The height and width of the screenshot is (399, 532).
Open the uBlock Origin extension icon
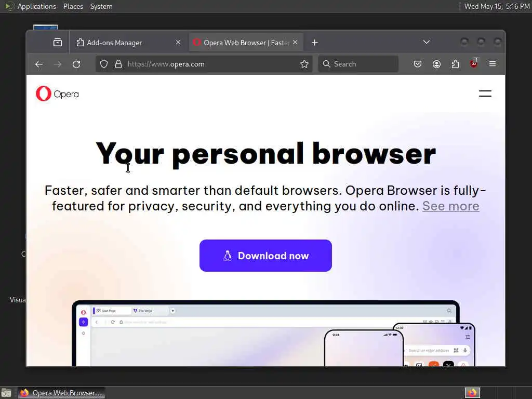474,63
